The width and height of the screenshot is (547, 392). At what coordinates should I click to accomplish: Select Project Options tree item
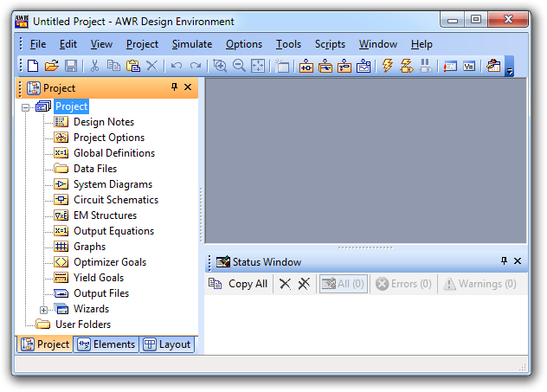pos(109,138)
